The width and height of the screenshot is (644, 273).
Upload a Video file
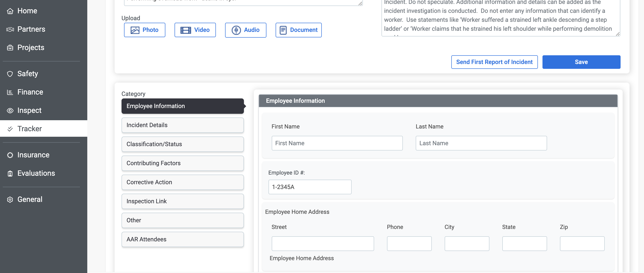pyautogui.click(x=195, y=30)
